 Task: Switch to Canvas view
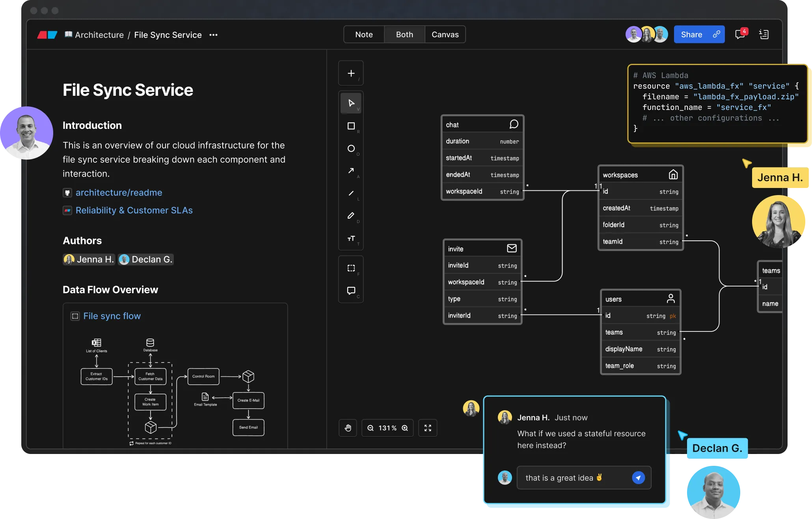click(x=445, y=35)
